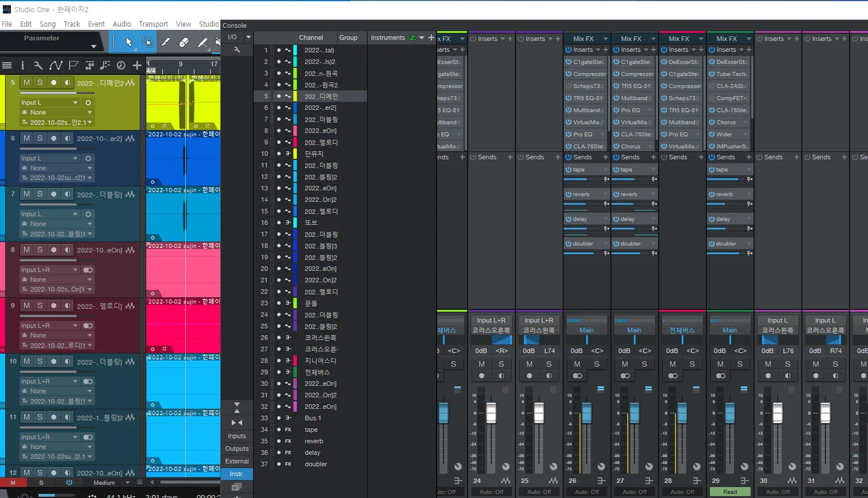Add a send on channel 26 with plus

(x=606, y=157)
